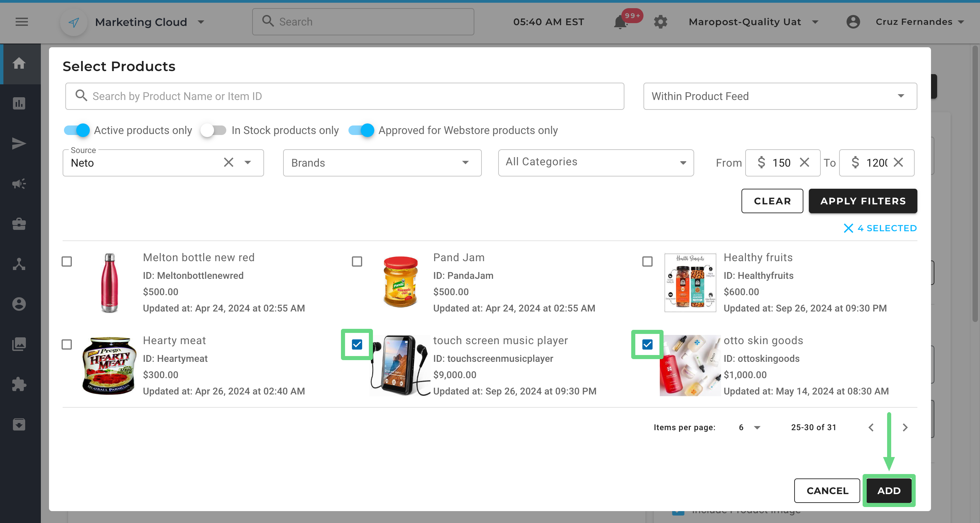Screen dimensions: 980x523
Task: Check the Hearty meat product checkbox
Action: tap(67, 344)
